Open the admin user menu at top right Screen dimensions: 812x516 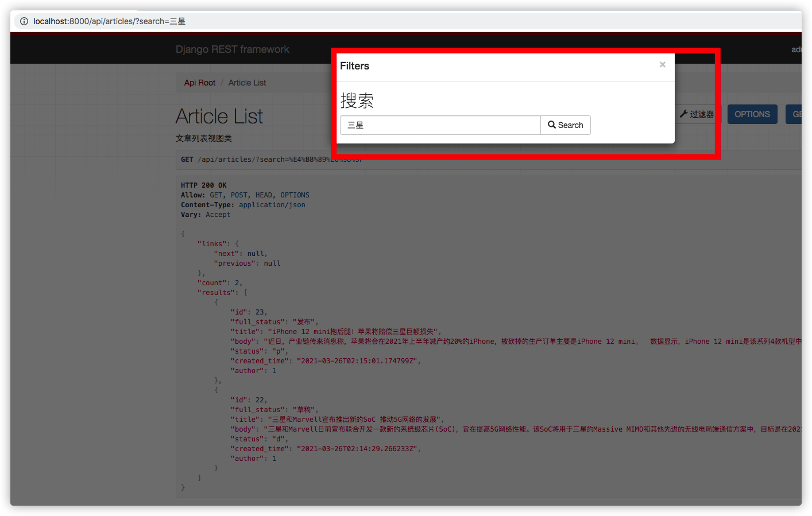[x=796, y=49]
